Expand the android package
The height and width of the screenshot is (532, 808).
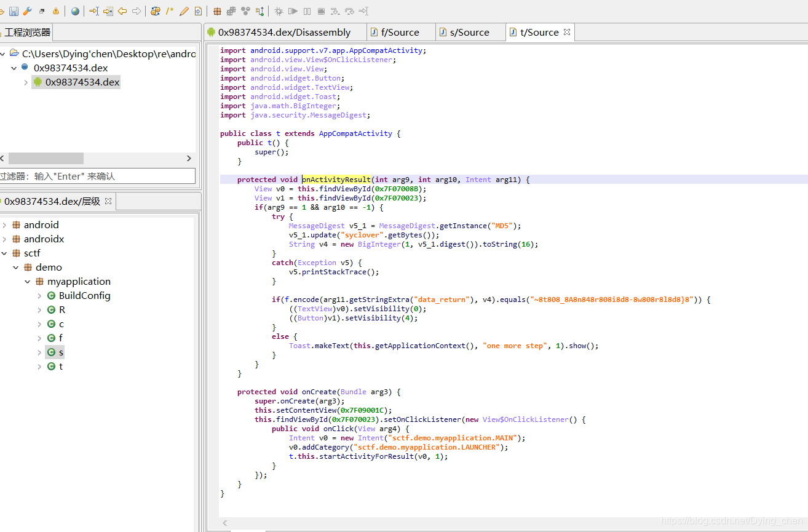coord(4,225)
